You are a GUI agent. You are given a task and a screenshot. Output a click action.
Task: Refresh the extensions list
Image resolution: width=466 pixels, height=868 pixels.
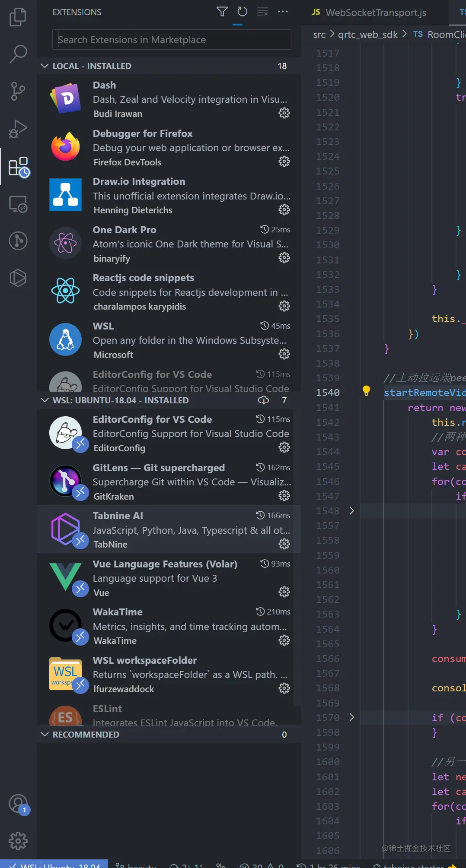click(x=242, y=12)
